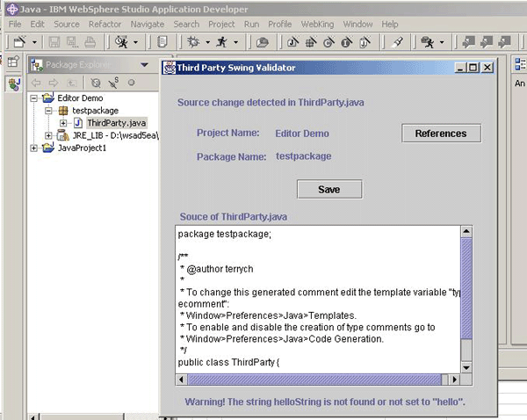Click the Debug bug icon
Viewport: 527px width, 420px height.
tap(193, 42)
